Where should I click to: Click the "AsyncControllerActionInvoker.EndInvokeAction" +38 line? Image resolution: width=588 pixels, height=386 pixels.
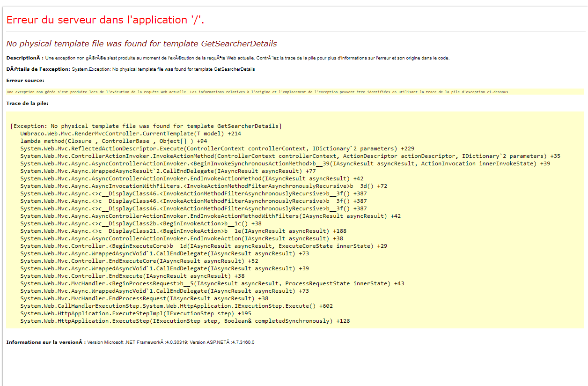[x=182, y=238]
